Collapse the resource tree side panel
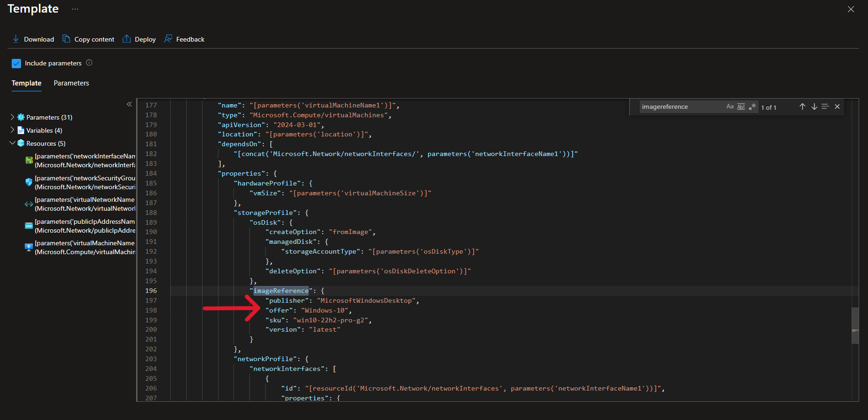 click(129, 104)
